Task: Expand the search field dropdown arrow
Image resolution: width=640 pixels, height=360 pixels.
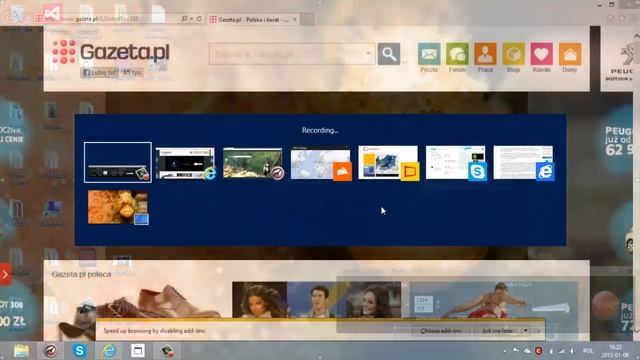Action: tap(368, 53)
